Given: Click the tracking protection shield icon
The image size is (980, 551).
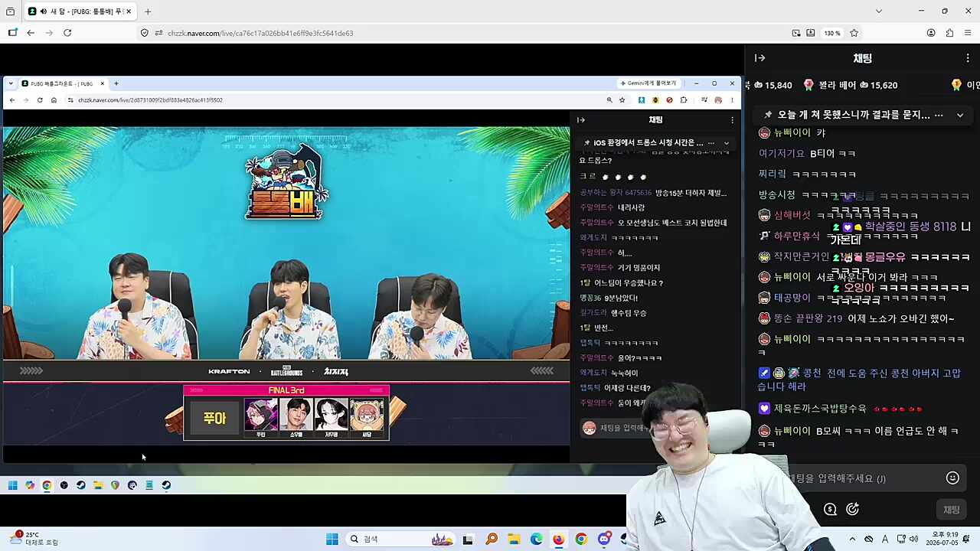Looking at the screenshot, I should [x=145, y=33].
